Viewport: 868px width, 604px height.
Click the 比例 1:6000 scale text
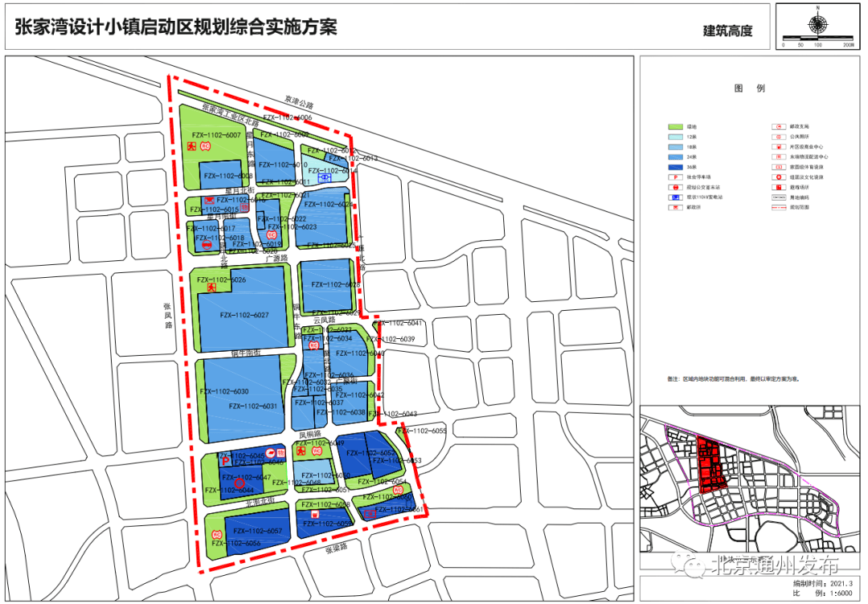tap(822, 594)
